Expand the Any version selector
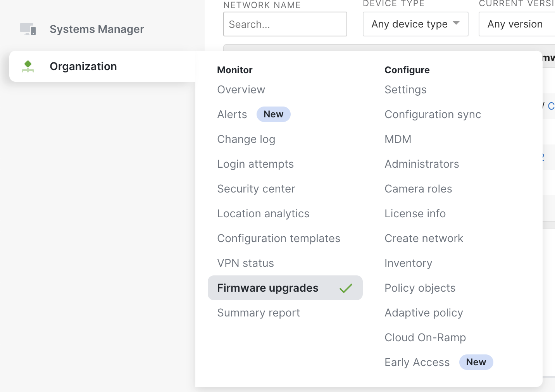 (x=515, y=24)
